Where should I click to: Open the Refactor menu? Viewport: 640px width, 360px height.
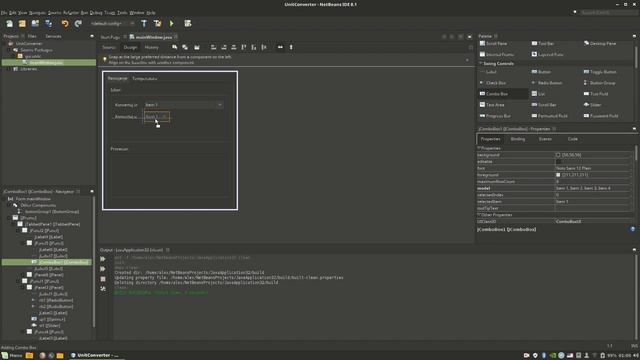click(x=71, y=13)
